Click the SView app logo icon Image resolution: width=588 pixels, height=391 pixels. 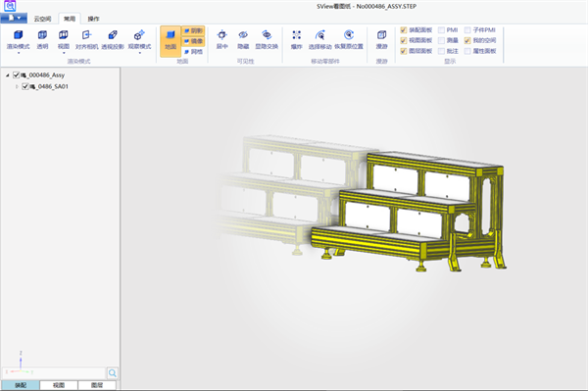pos(10,6)
